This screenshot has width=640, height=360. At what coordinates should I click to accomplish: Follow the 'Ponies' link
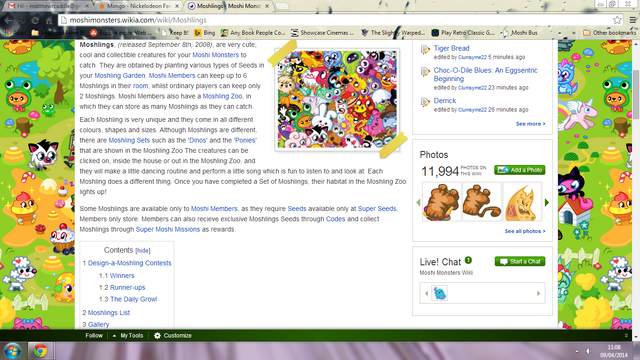tap(245, 140)
